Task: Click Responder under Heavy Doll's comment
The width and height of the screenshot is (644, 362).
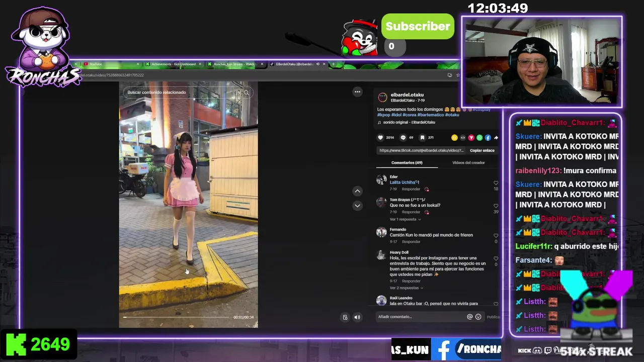Action: (x=411, y=281)
